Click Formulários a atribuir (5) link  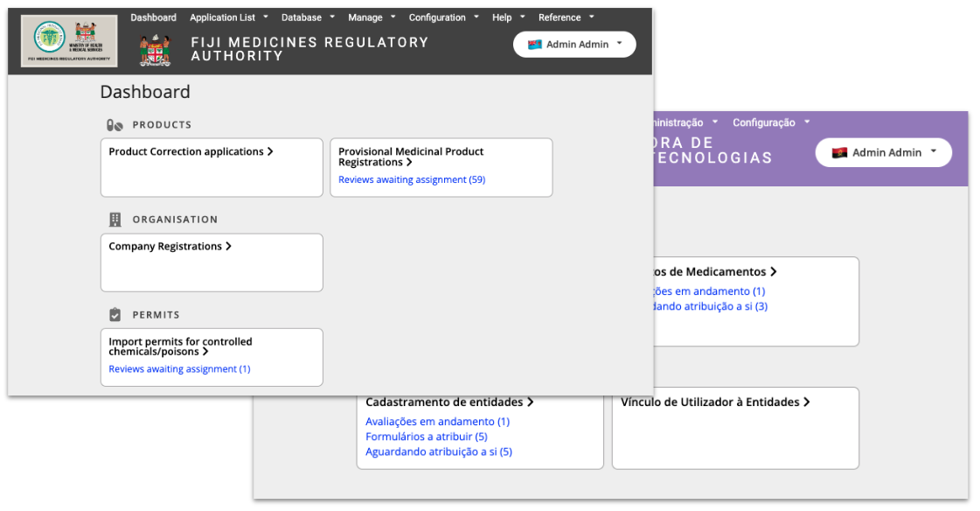click(427, 437)
